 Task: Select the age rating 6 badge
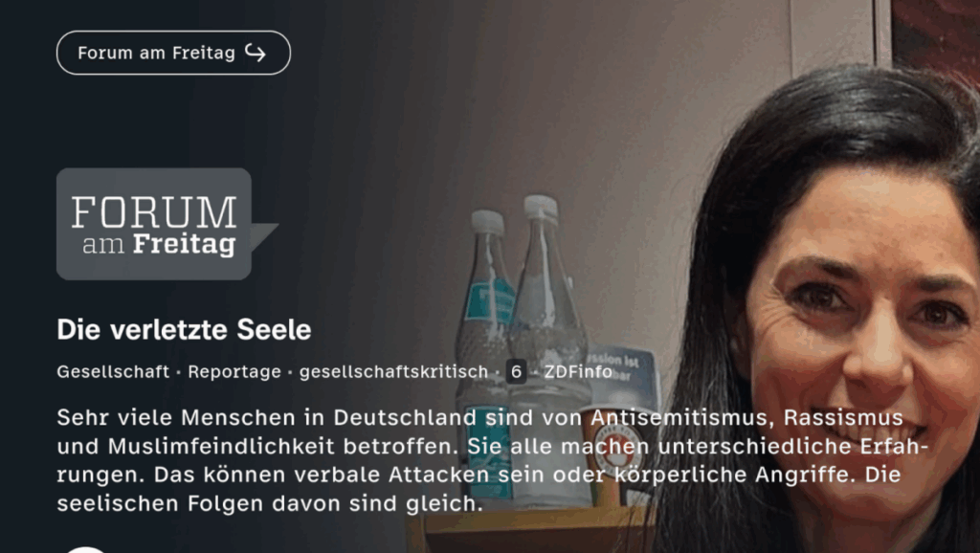516,372
